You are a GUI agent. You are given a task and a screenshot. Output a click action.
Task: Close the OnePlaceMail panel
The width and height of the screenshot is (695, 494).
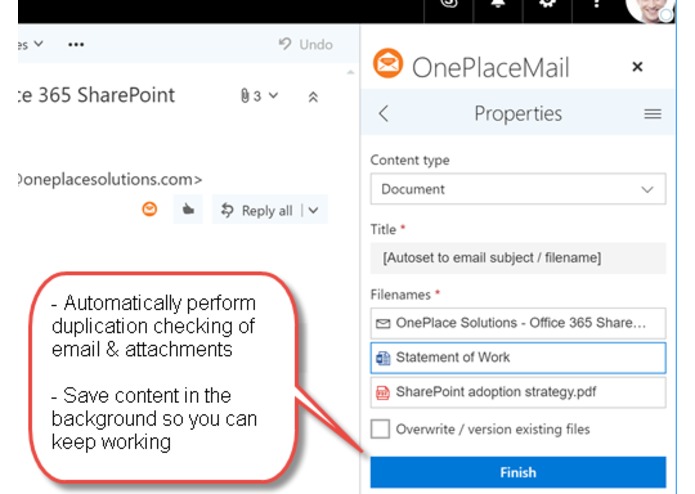(x=637, y=67)
